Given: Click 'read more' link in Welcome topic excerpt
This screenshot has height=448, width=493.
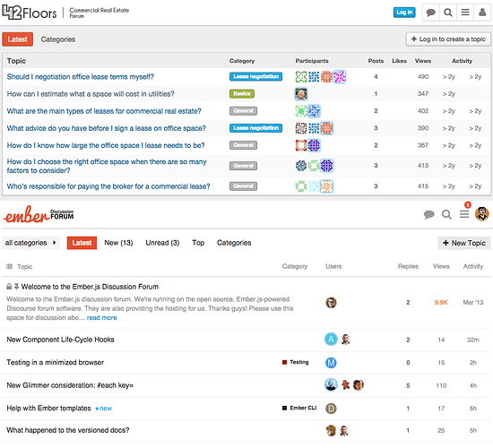Looking at the screenshot, I should click(x=101, y=318).
